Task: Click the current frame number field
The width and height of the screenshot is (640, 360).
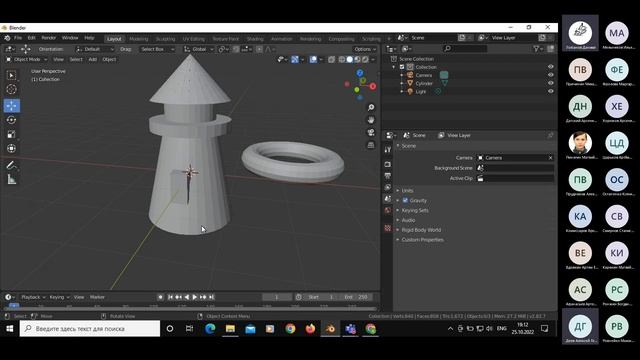Action: 277,297
